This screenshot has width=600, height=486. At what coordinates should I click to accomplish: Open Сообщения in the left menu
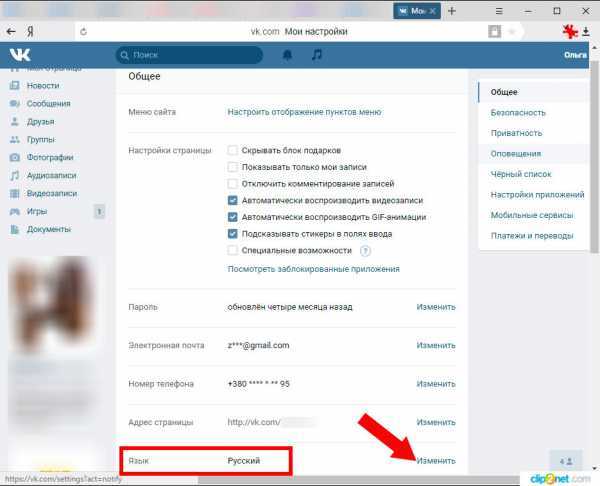pyautogui.click(x=49, y=104)
